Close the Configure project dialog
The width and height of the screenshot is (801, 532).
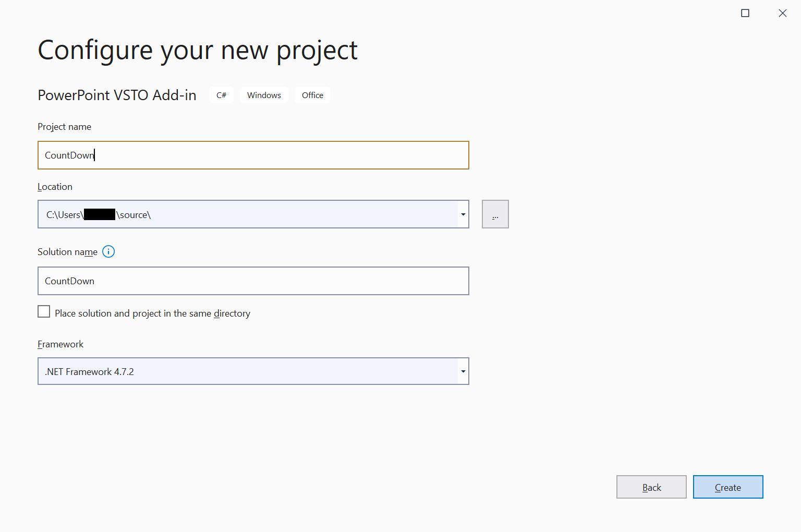coord(783,13)
